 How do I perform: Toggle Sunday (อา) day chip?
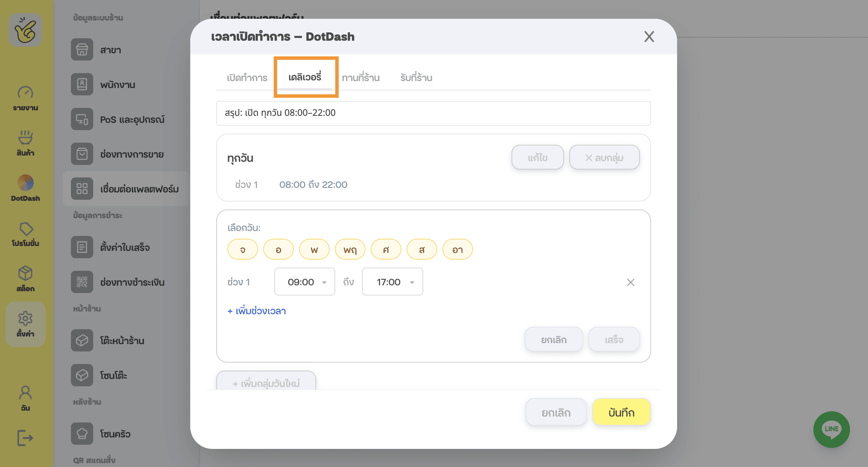(x=458, y=250)
